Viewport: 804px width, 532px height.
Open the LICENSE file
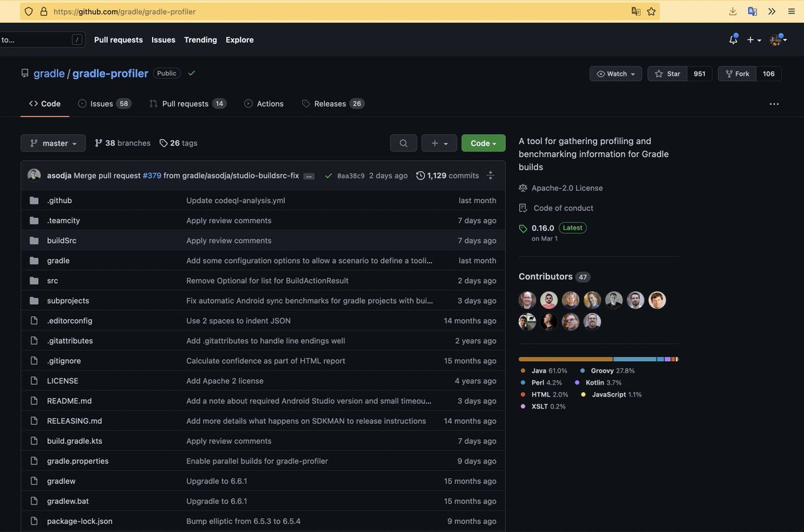pos(62,381)
